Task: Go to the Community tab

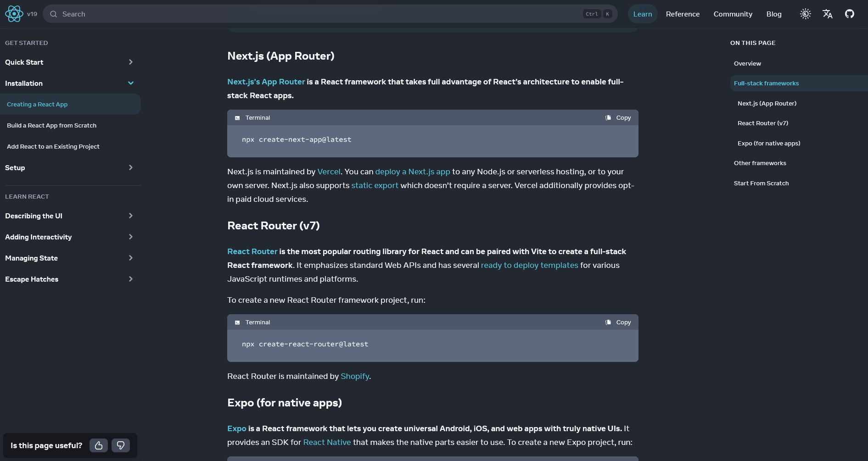Action: [x=733, y=14]
